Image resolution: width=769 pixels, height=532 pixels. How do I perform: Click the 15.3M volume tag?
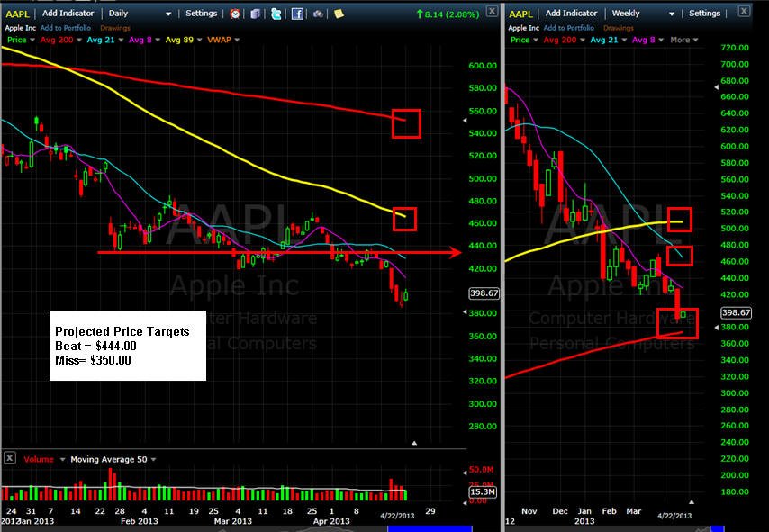pos(483,491)
